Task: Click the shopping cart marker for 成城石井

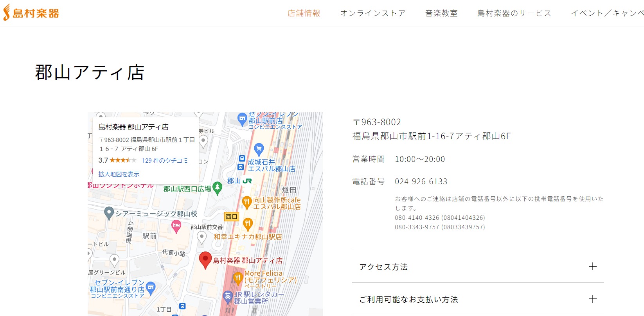Action: [259, 149]
